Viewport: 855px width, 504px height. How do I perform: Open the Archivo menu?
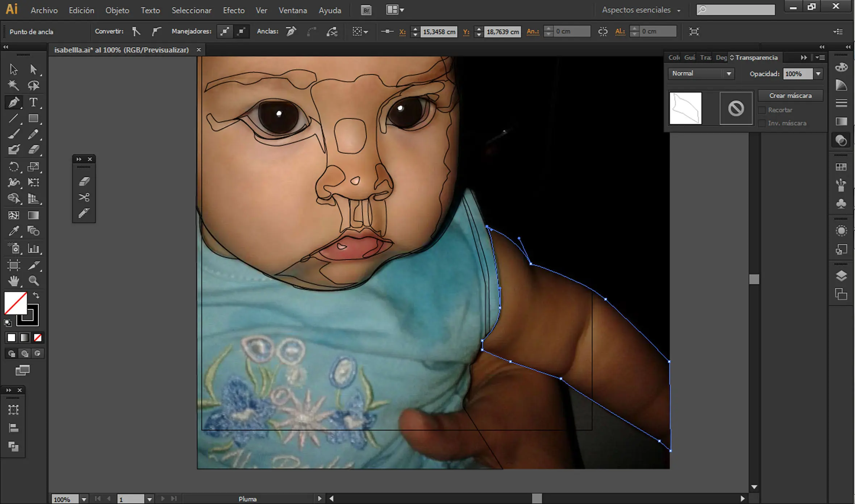[44, 10]
